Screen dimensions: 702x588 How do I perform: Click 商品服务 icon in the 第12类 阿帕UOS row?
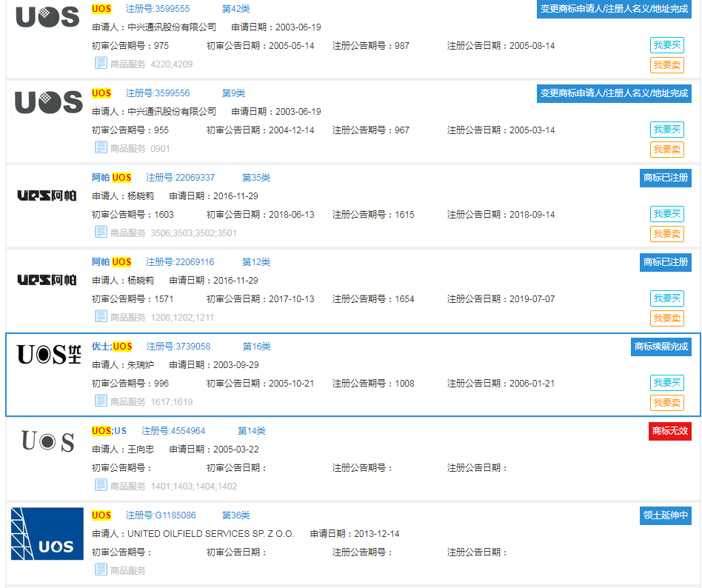coord(101,316)
